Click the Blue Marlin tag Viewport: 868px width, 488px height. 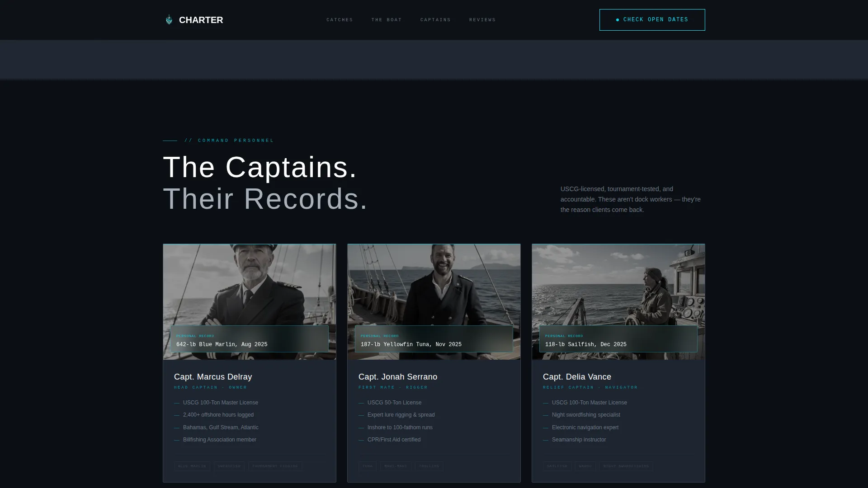[192, 466]
